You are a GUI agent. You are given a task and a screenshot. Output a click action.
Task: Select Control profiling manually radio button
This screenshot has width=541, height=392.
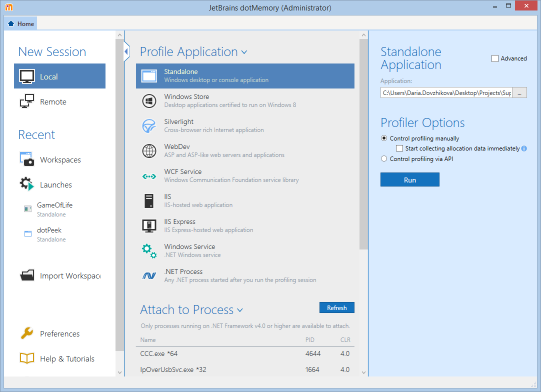[384, 138]
